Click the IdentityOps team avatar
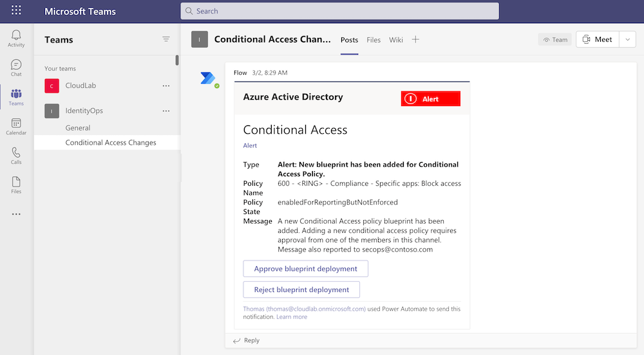644x355 pixels. tap(52, 111)
